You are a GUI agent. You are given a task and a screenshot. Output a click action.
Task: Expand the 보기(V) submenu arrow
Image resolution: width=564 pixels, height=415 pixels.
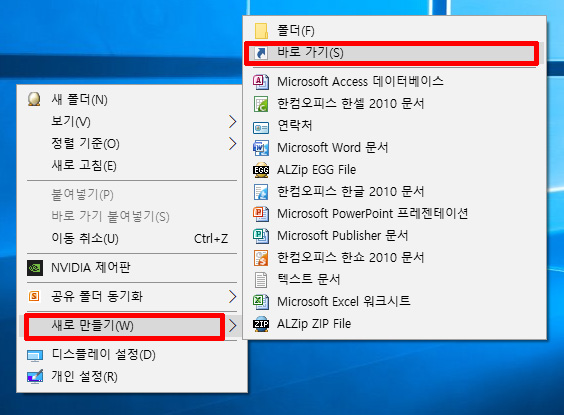pos(233,122)
